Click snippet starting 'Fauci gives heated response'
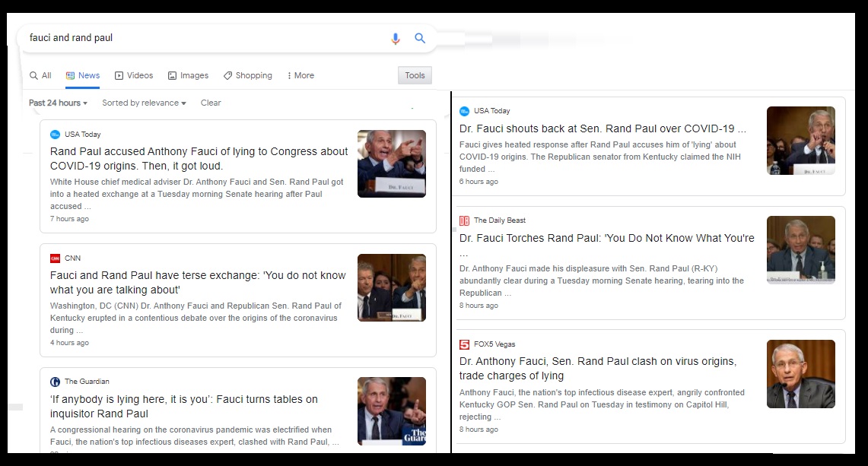This screenshot has width=868, height=466. pyautogui.click(x=600, y=157)
